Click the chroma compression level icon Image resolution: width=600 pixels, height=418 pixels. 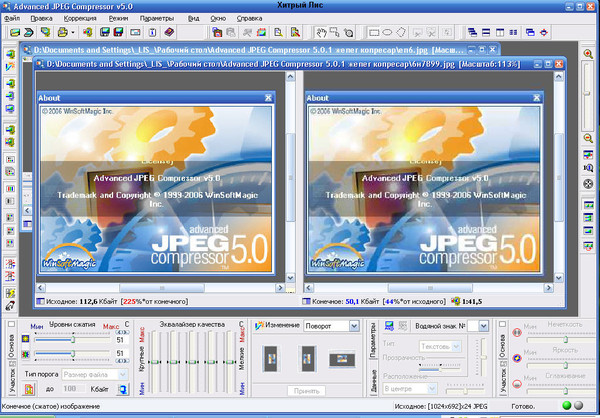pyautogui.click(x=26, y=354)
